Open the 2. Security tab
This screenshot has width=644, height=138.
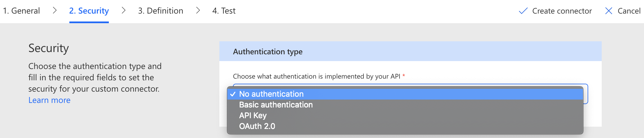tap(89, 11)
